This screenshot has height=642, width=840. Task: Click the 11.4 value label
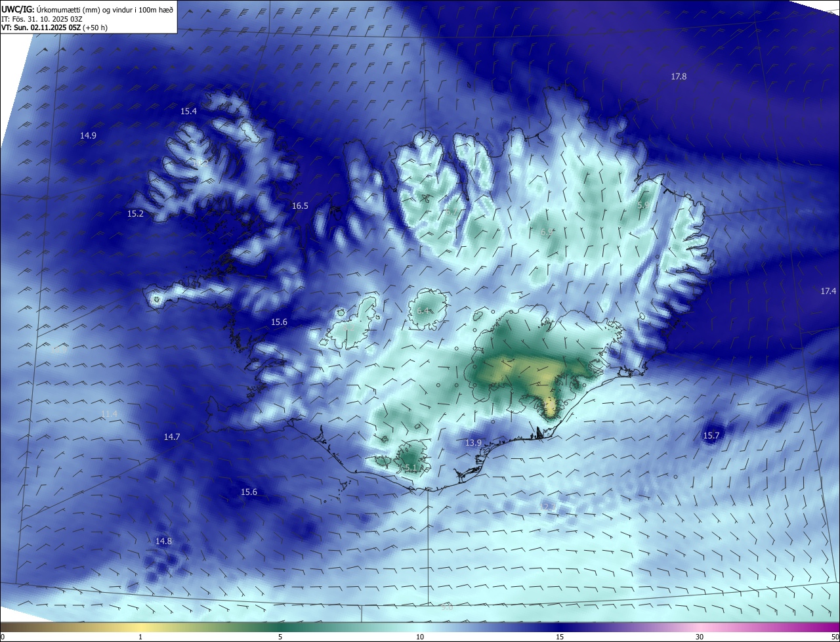tap(110, 414)
